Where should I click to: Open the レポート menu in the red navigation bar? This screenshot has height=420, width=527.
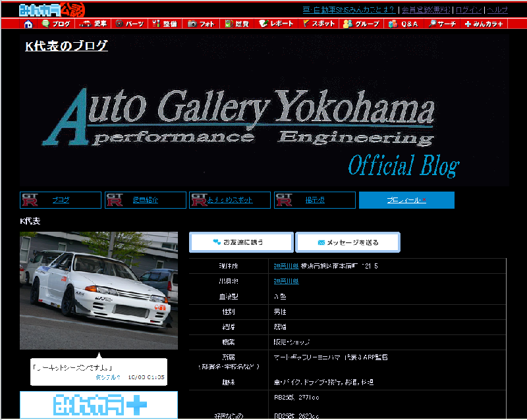276,24
